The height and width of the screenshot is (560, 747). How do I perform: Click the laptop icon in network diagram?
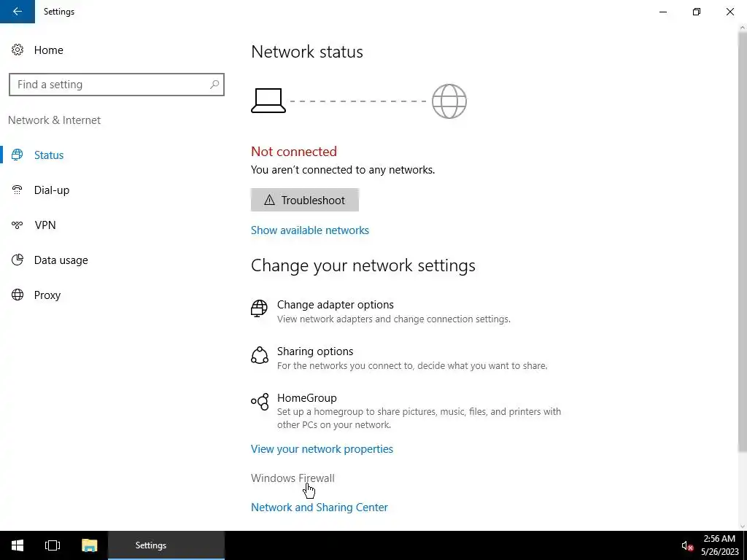click(268, 101)
